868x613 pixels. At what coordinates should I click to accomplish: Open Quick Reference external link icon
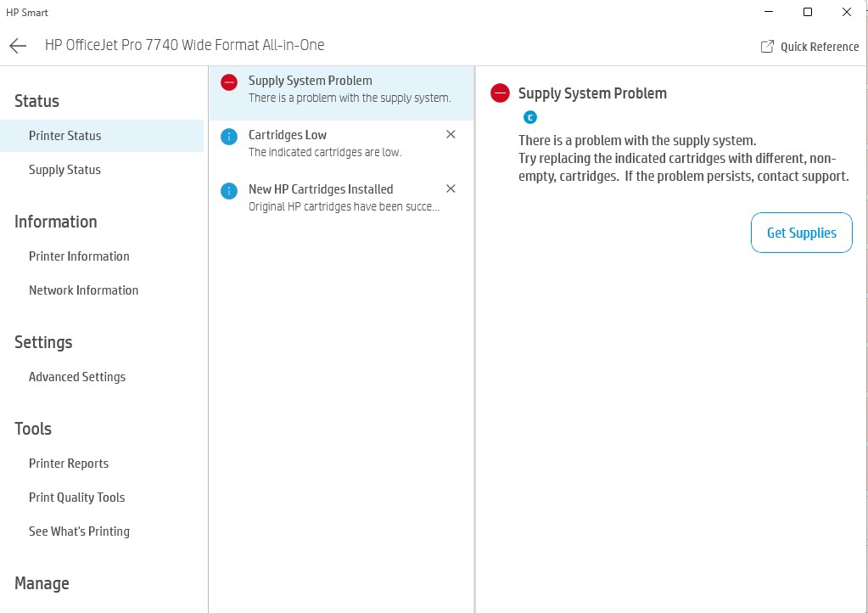coord(767,47)
